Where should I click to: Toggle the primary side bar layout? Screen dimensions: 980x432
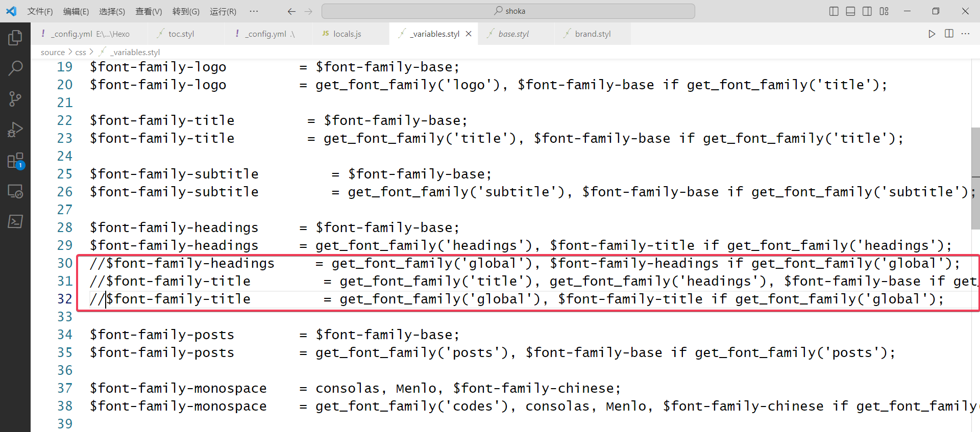tap(834, 11)
